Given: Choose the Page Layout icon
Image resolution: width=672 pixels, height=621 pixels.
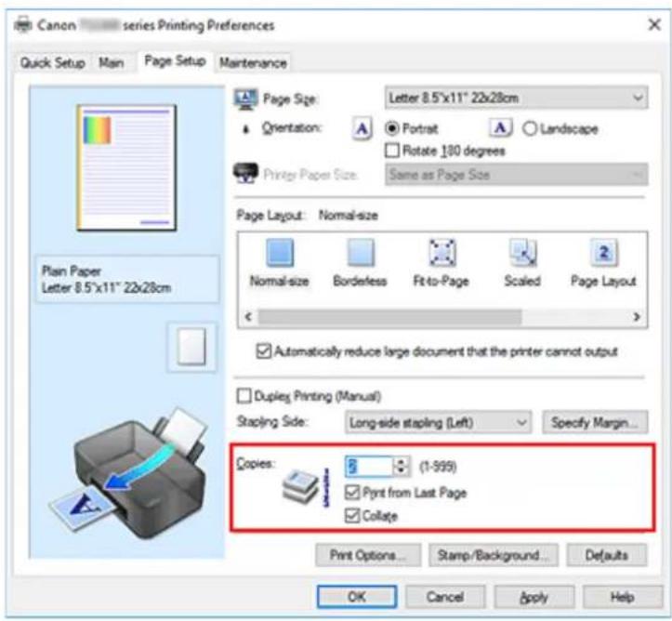Looking at the screenshot, I should [603, 253].
